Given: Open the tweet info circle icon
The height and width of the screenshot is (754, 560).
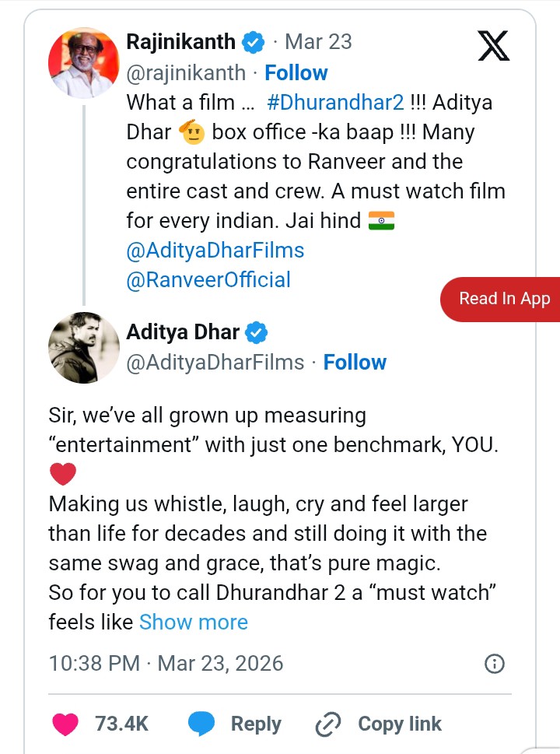Looking at the screenshot, I should click(494, 664).
